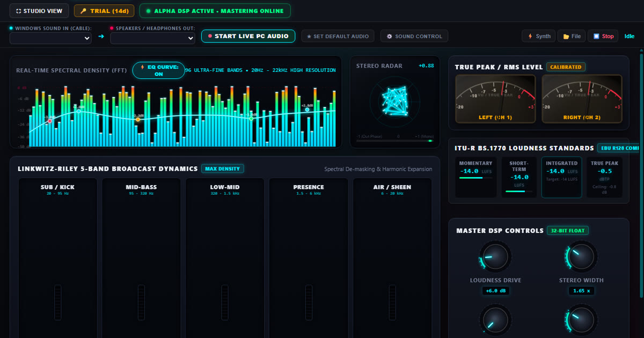Click the Idle status text

[x=630, y=36]
